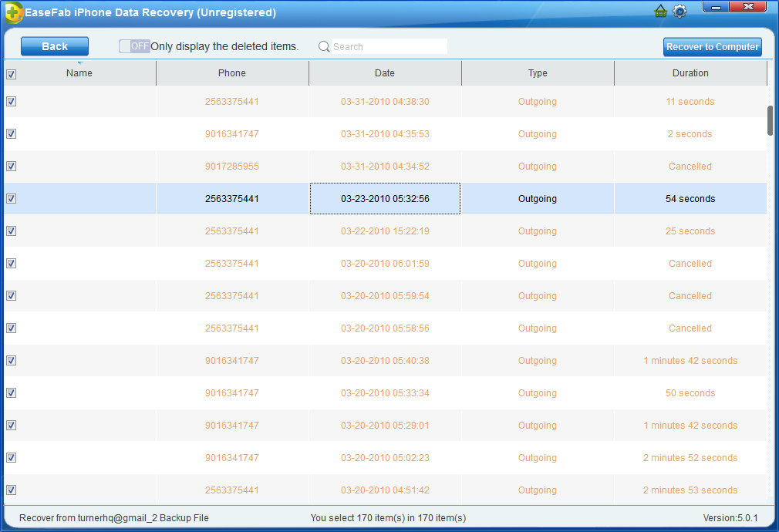Viewport: 779px width, 532px height.
Task: Click Recover to Computer button
Action: (x=712, y=47)
